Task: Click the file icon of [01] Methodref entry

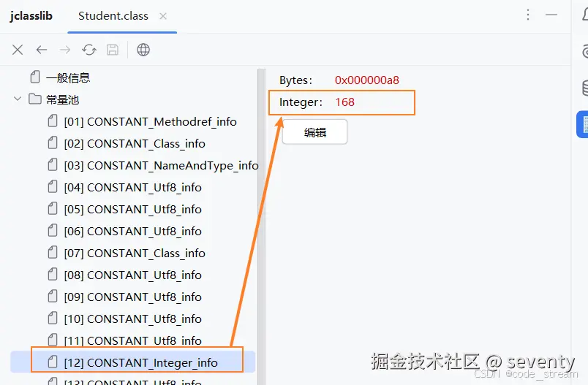Action: pos(53,121)
